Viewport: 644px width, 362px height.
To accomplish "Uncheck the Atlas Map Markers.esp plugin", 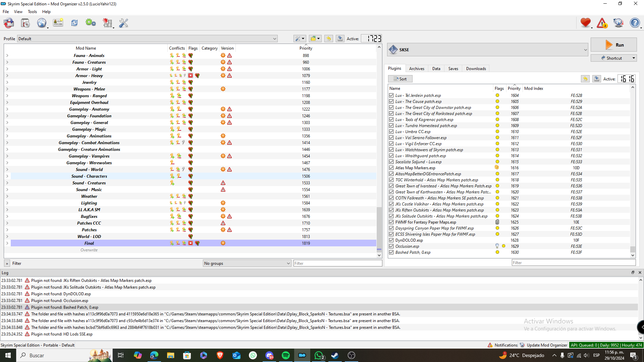I will coord(391,168).
